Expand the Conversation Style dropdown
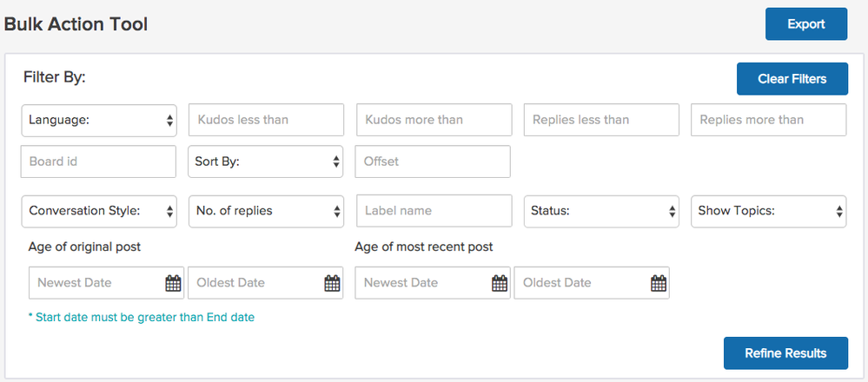This screenshot has width=868, height=382. (x=99, y=211)
